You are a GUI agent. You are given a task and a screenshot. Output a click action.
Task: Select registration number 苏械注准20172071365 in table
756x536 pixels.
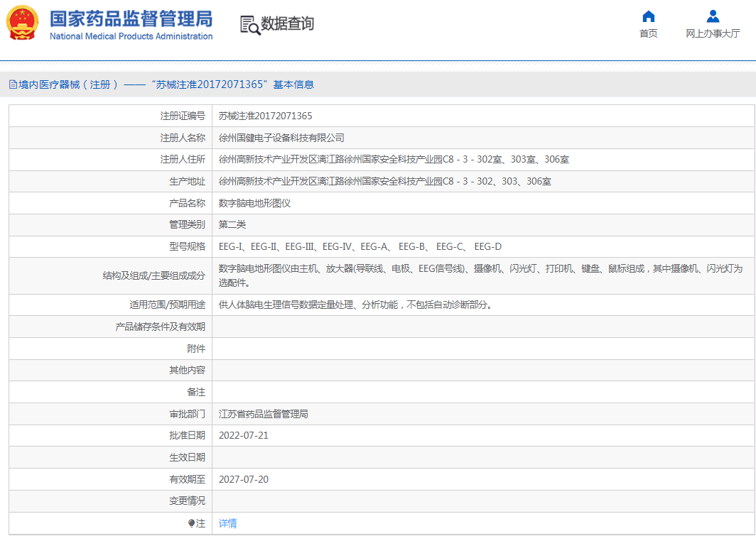pyautogui.click(x=265, y=116)
